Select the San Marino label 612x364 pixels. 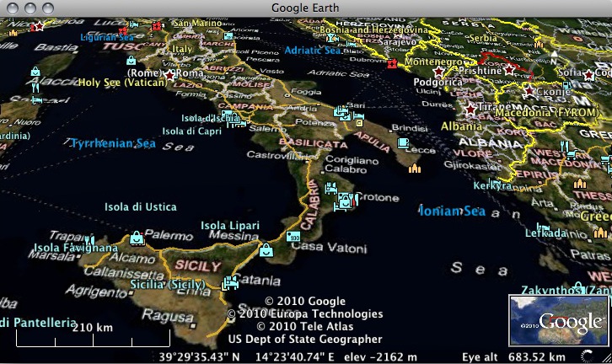pos(197,23)
